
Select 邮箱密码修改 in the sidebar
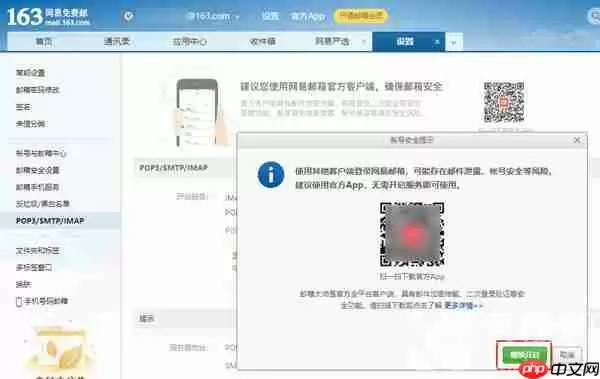coord(38,90)
